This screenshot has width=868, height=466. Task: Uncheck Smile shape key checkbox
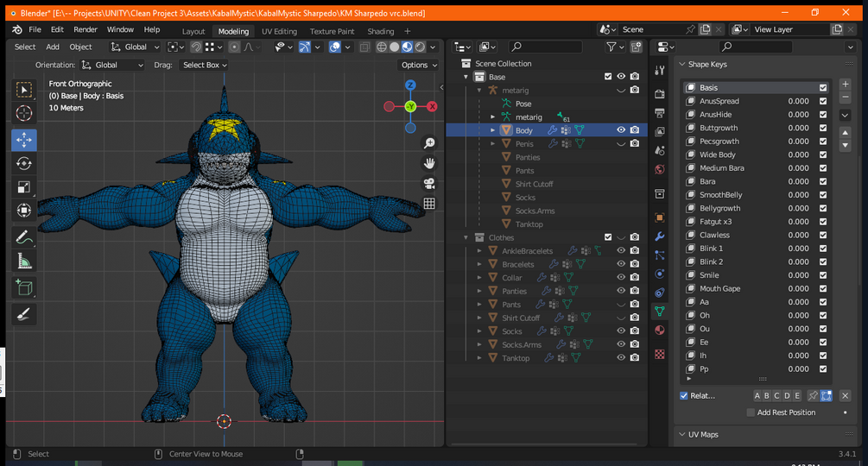(x=823, y=275)
